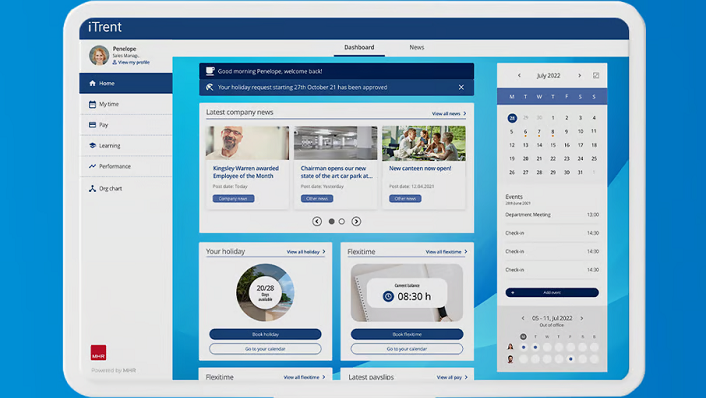The width and height of the screenshot is (706, 398).
Task: Advance out of office week forward
Action: click(582, 318)
